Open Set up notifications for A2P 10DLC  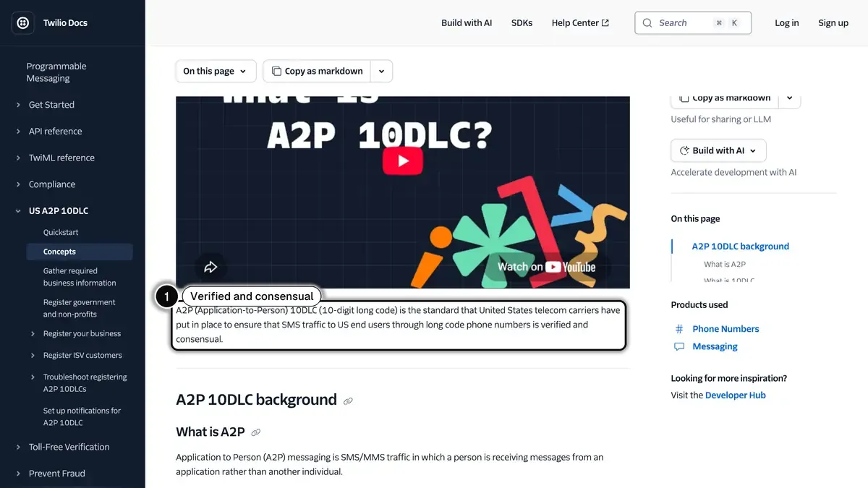click(82, 416)
